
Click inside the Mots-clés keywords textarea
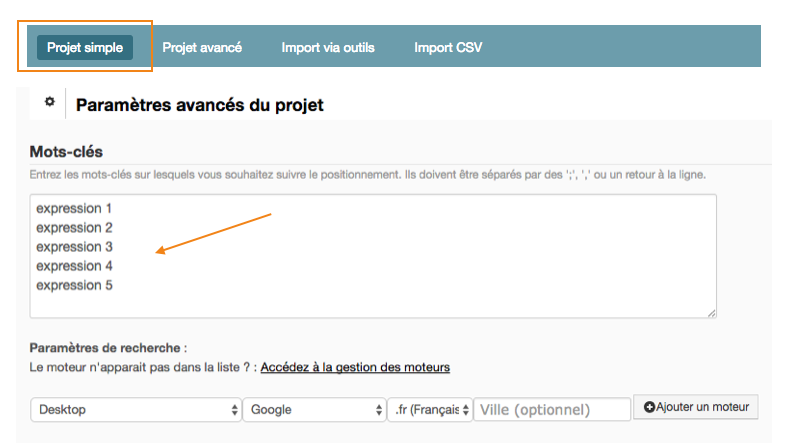tap(373, 256)
